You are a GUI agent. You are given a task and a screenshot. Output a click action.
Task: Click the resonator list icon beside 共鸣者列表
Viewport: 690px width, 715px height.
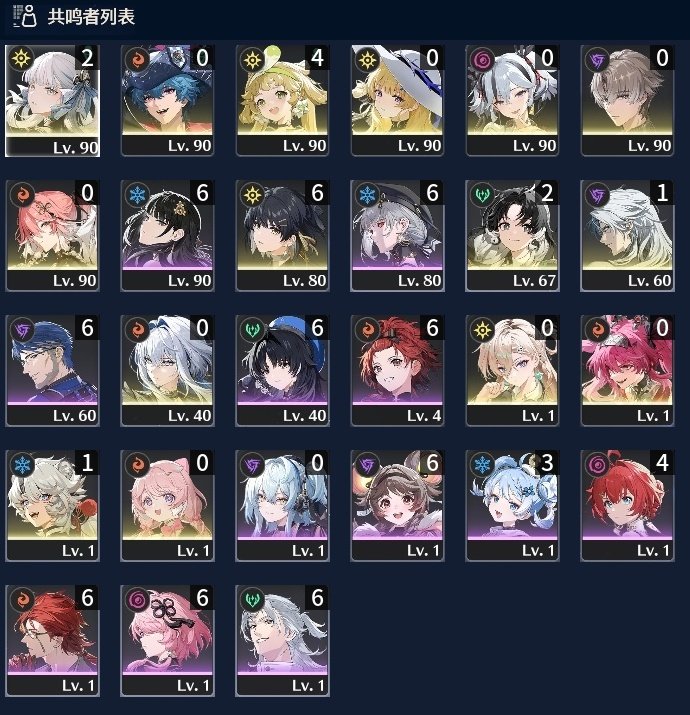(x=25, y=16)
